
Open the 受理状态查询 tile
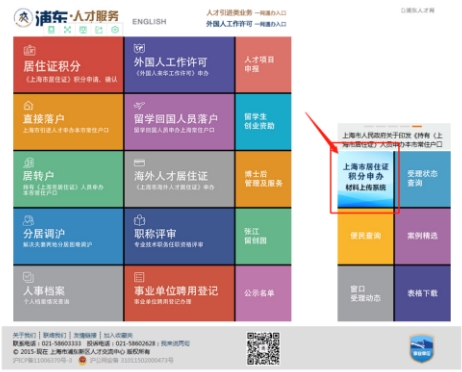(x=423, y=179)
